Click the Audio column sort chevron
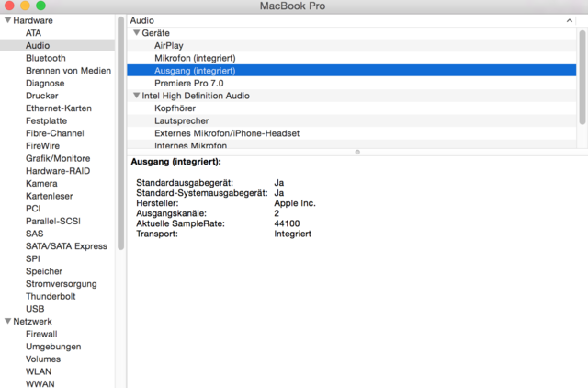Image resolution: width=588 pixels, height=388 pixels. pos(570,20)
